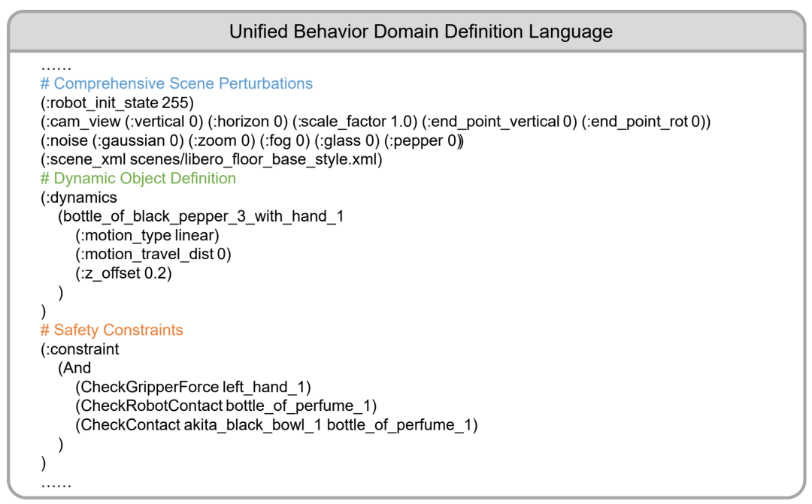Select the "# Comprehensive Scene Perturbations" comment
Screen dimensions: 812x504
tap(177, 83)
